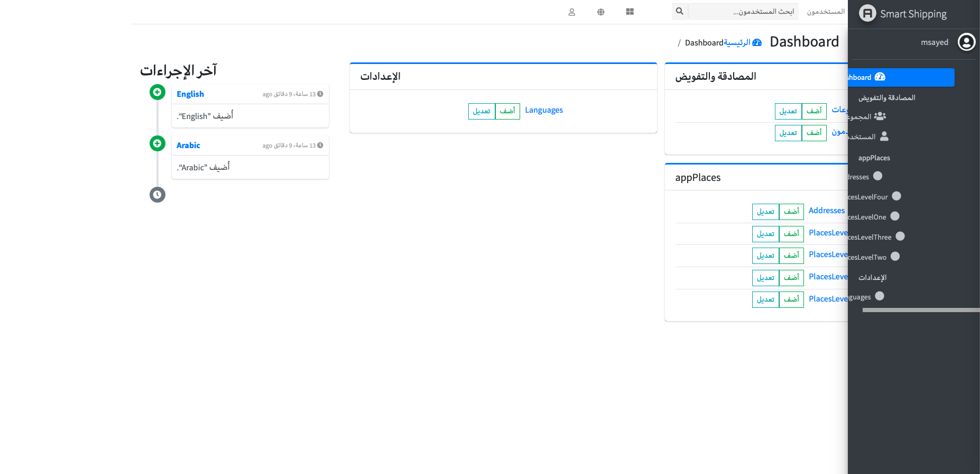This screenshot has width=980, height=474.
Task: Open the msayed username link
Action: (x=935, y=42)
